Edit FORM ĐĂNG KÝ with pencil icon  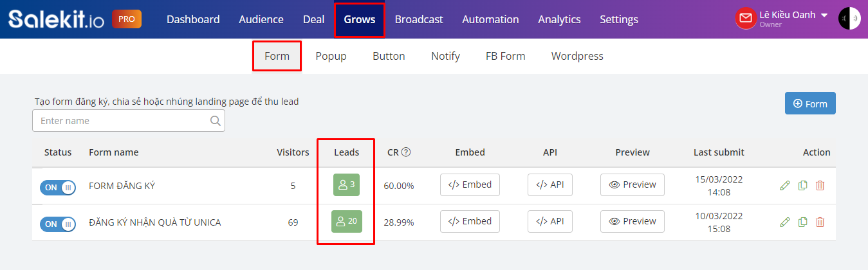[784, 186]
